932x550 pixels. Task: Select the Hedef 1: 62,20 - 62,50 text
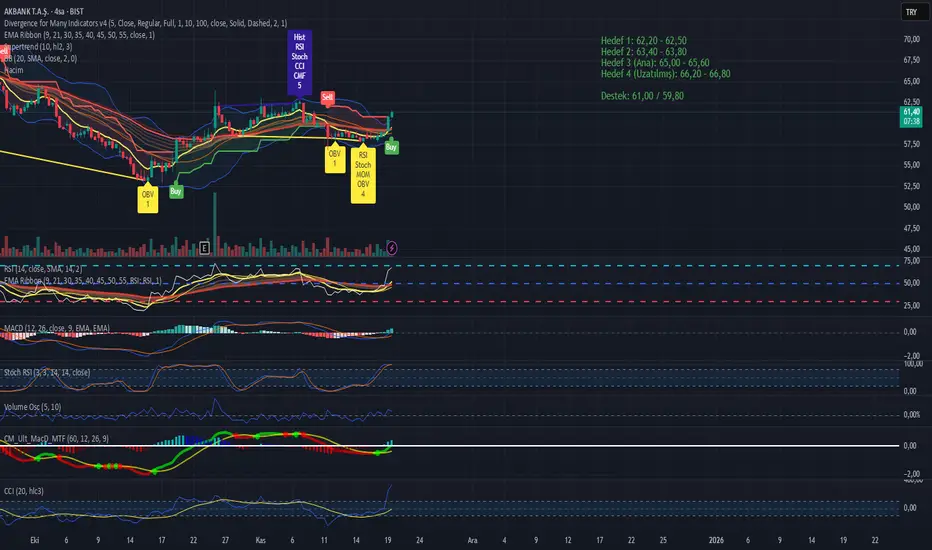pyautogui.click(x=644, y=40)
